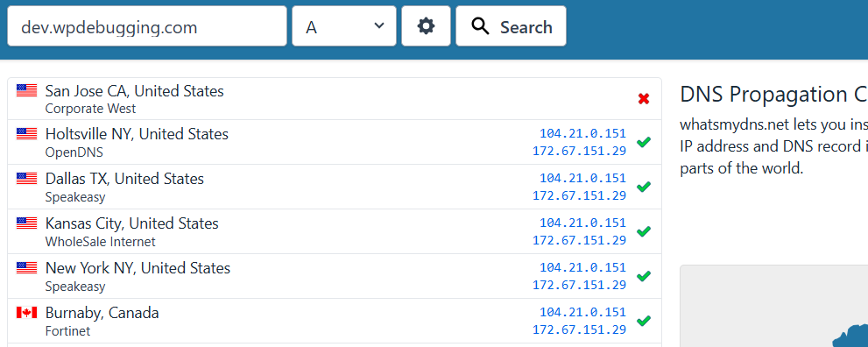The image size is (868, 347).
Task: Click the Corporate West provider label
Action: pos(90,109)
